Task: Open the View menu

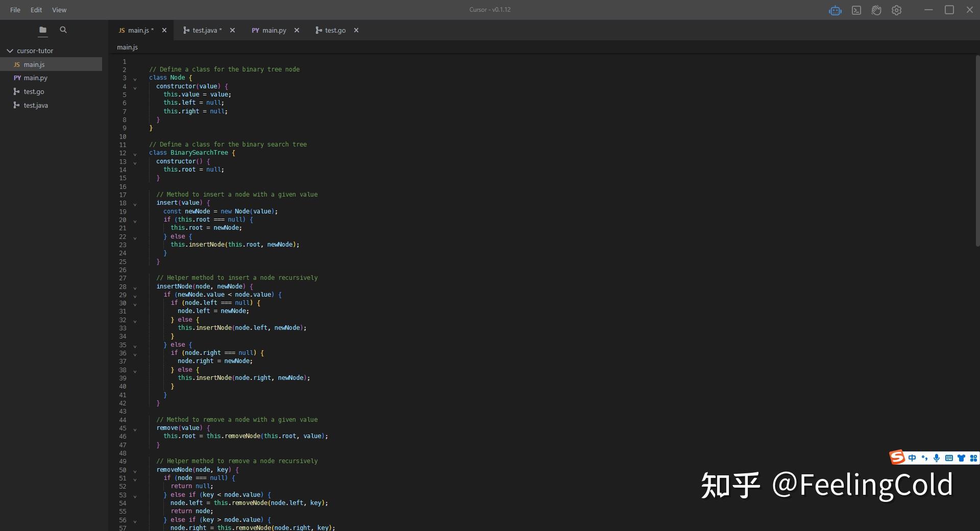Action: [x=59, y=10]
